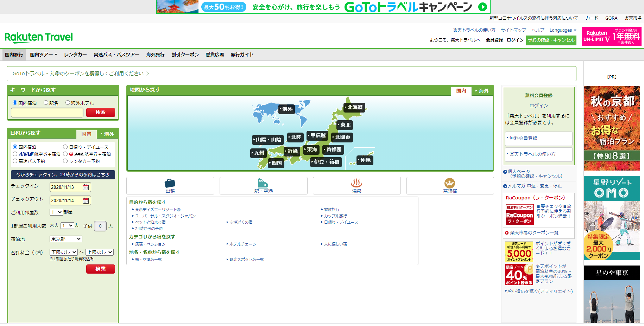
Task: Click the RaCoupon banner image
Action: (519, 214)
